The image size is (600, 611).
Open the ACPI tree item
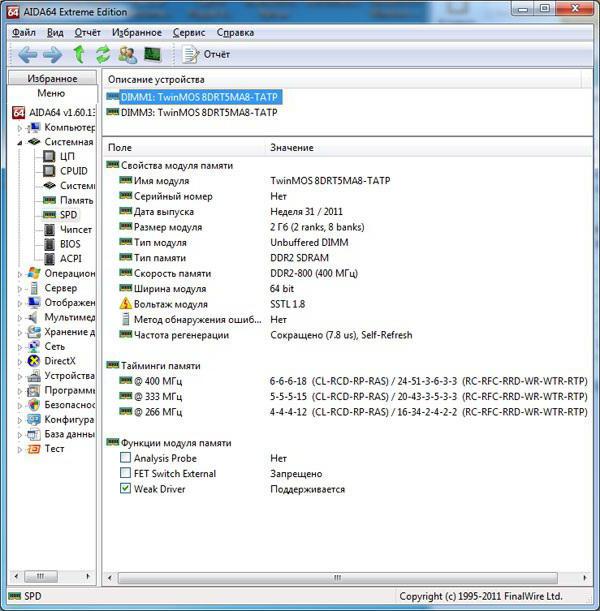point(62,259)
